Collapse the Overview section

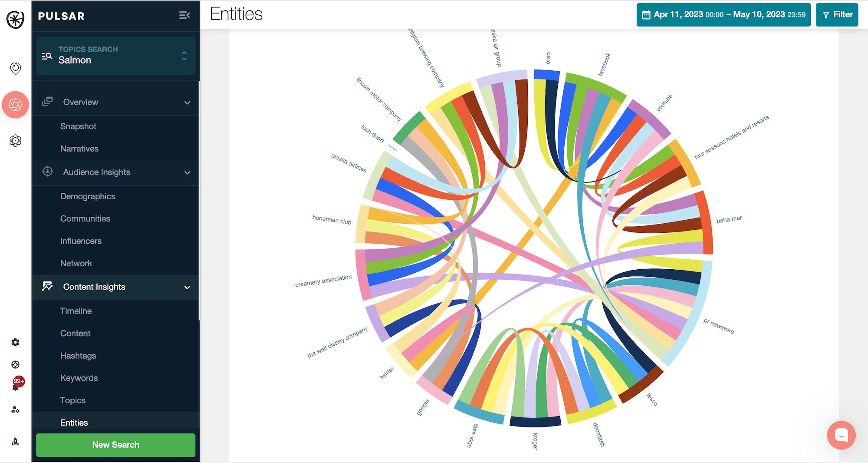[187, 103]
